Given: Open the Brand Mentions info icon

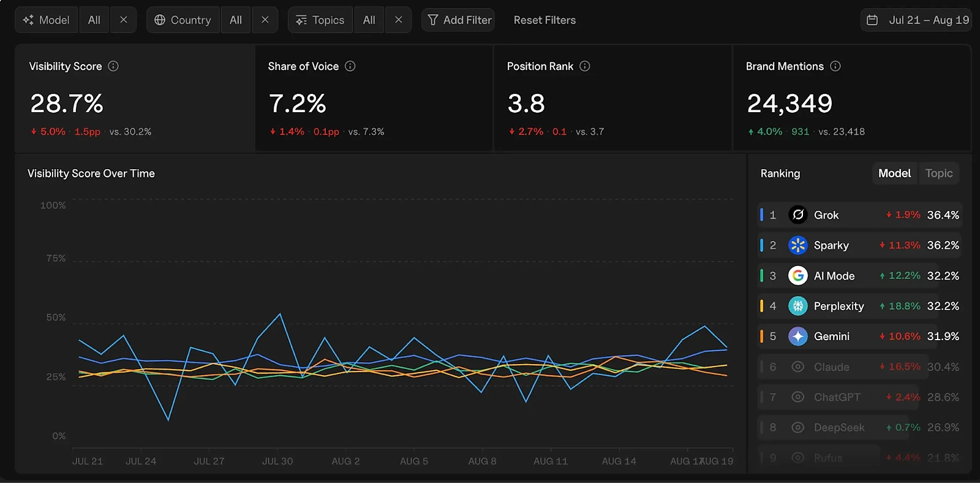Looking at the screenshot, I should point(835,66).
